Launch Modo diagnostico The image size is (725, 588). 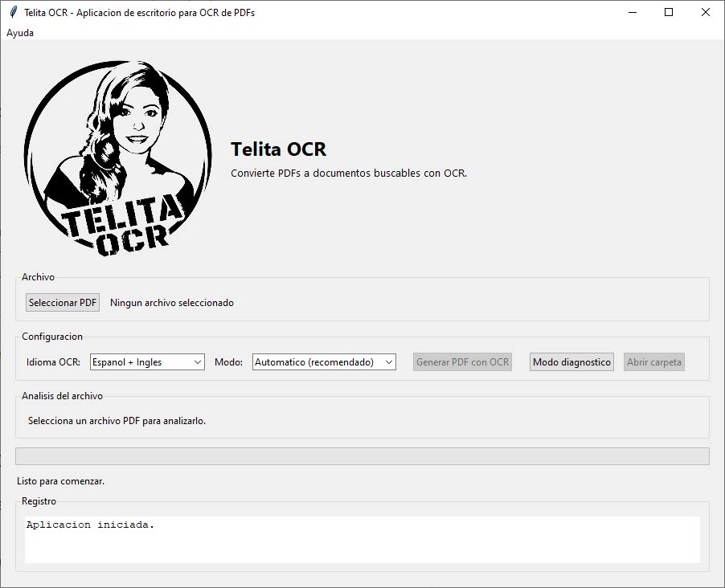(571, 362)
